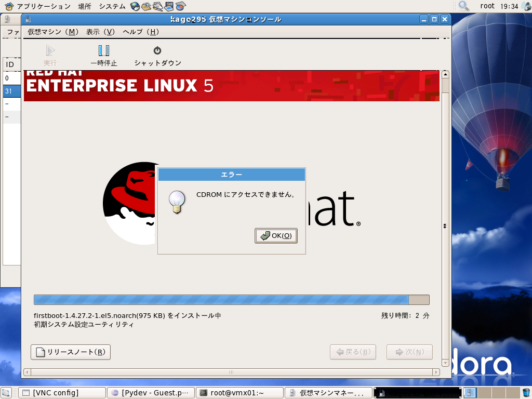The width and height of the screenshot is (532, 399).
Task: Select row 0 in the manager window
Action: 12,78
